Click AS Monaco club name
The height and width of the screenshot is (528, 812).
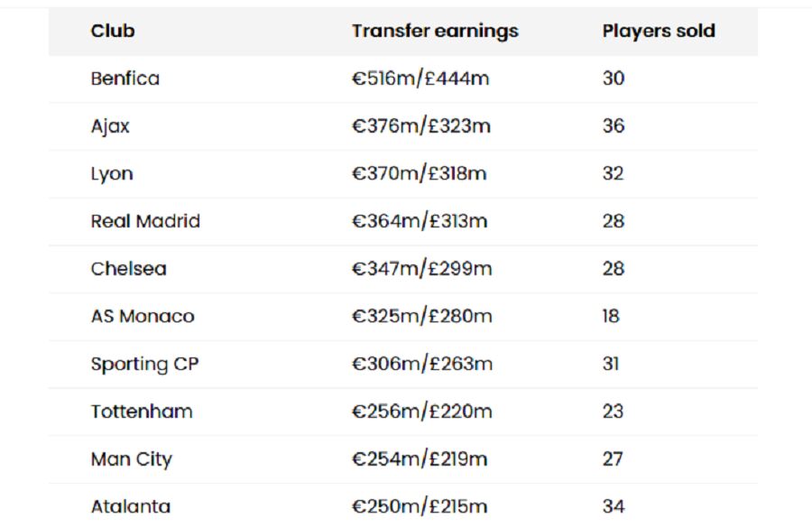[143, 317]
